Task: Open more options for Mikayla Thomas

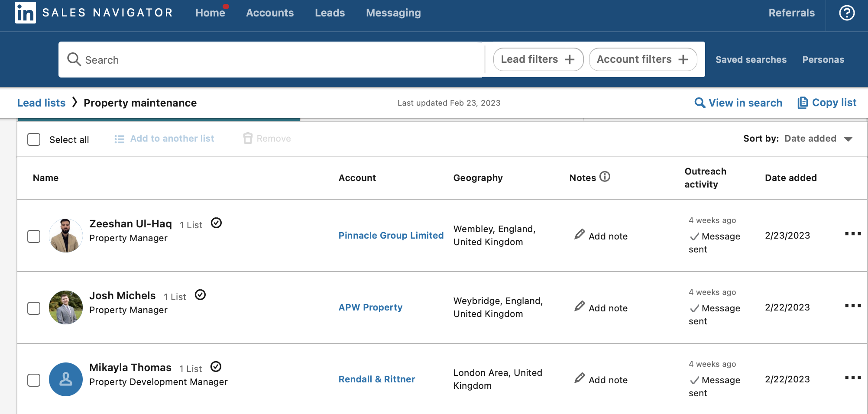Action: point(853,378)
